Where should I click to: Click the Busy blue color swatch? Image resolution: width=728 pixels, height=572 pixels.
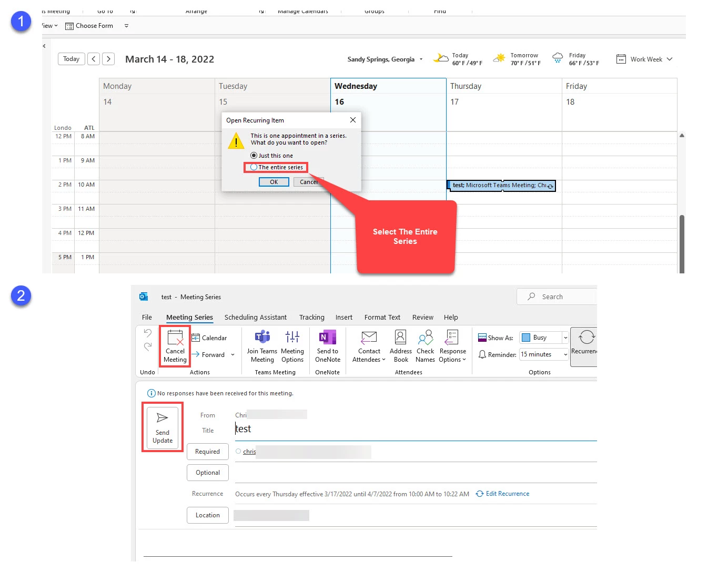pyautogui.click(x=525, y=338)
